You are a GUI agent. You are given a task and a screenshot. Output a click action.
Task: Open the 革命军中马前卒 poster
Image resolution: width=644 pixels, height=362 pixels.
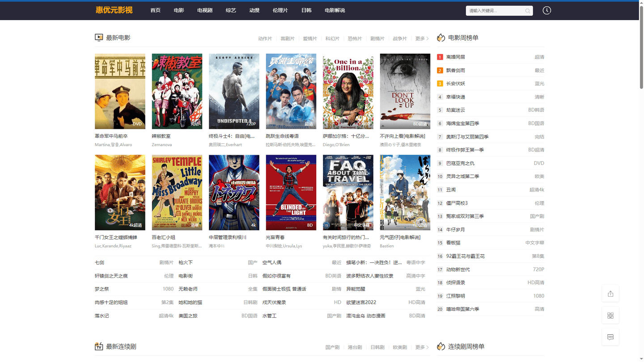(x=120, y=92)
